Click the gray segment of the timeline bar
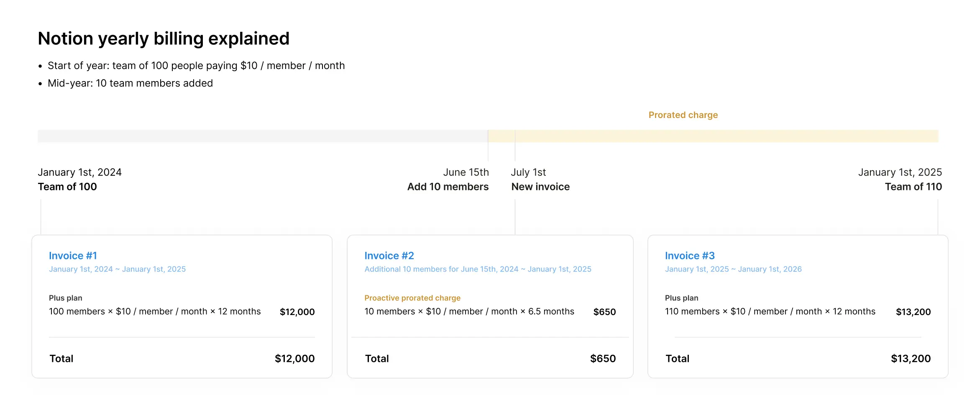The image size is (980, 415). 262,136
